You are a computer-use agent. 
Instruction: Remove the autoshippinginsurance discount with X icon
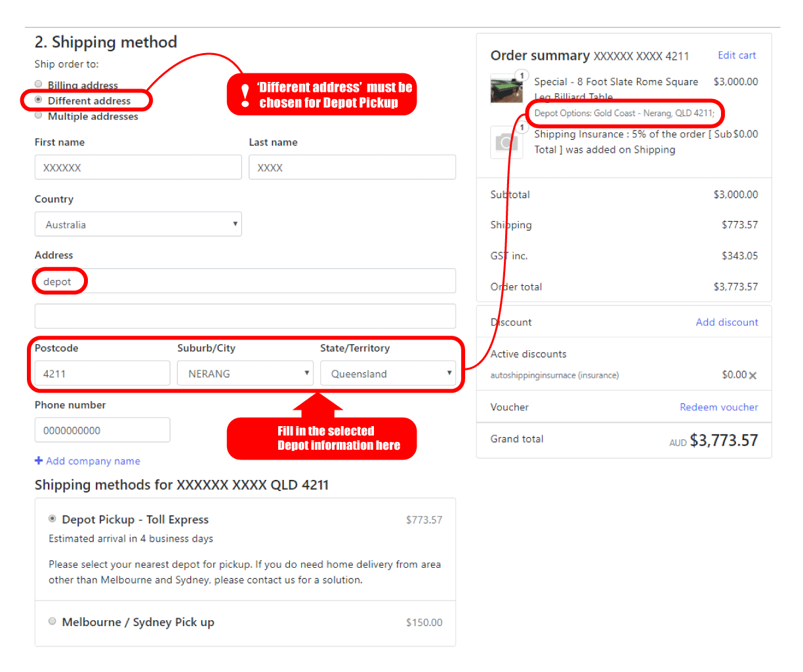pyautogui.click(x=752, y=376)
